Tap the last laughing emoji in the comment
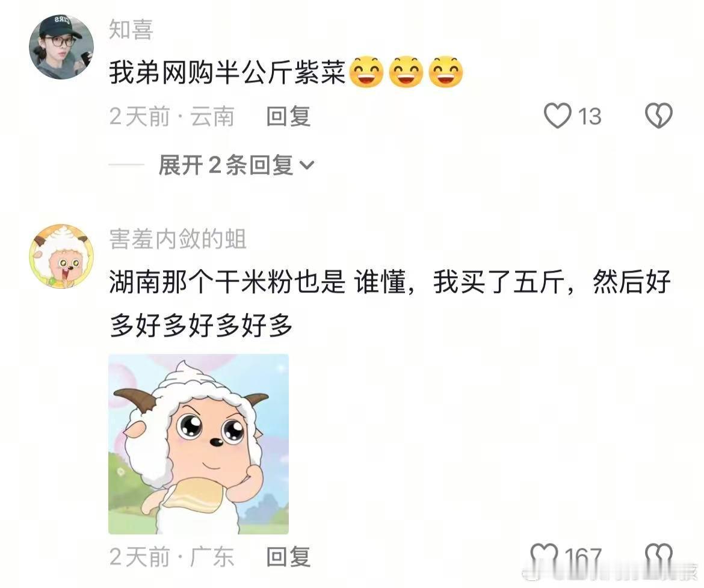Viewport: 704px width, 588px height. coord(445,72)
